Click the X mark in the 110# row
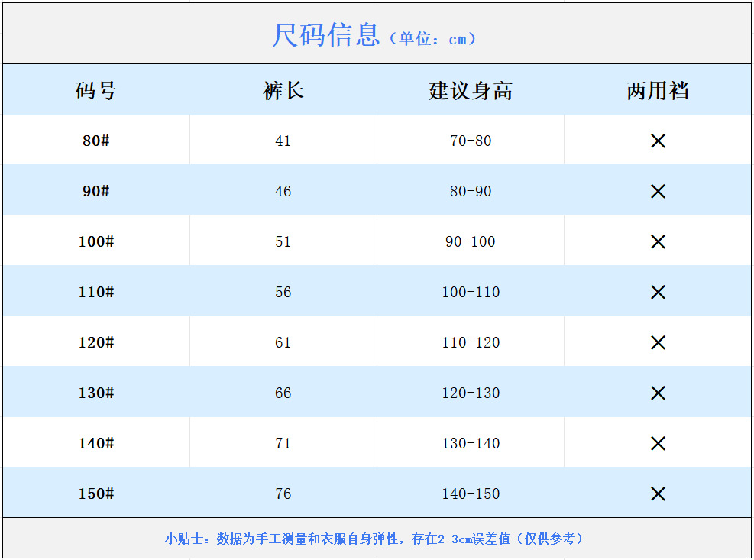The height and width of the screenshot is (560, 754). 658,292
